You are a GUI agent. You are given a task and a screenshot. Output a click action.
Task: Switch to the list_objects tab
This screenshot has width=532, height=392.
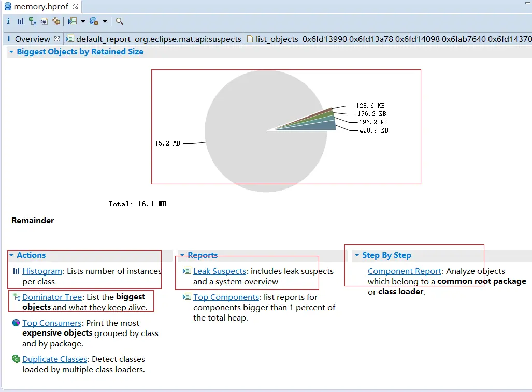point(389,39)
